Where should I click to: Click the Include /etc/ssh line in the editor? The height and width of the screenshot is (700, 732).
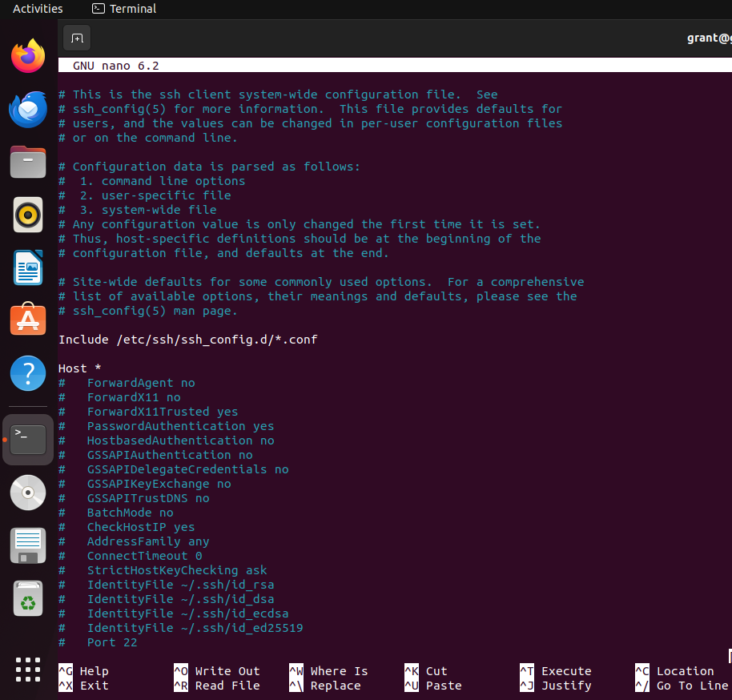(187, 340)
